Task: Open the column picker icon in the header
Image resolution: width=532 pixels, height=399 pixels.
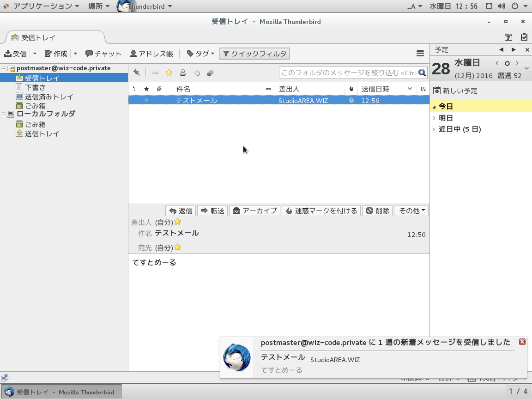Action: (423, 89)
